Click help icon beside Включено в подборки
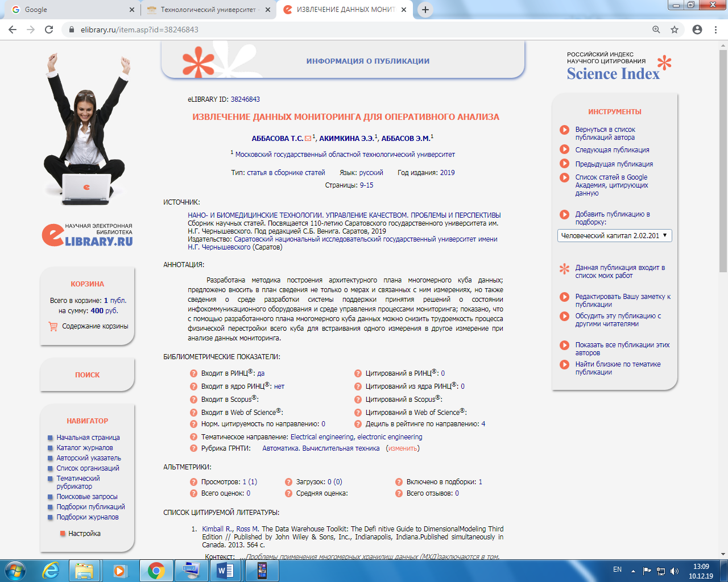The width and height of the screenshot is (728, 582). [x=399, y=482]
